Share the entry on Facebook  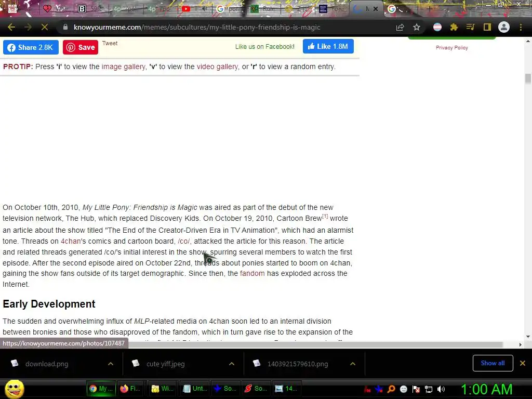31,47
